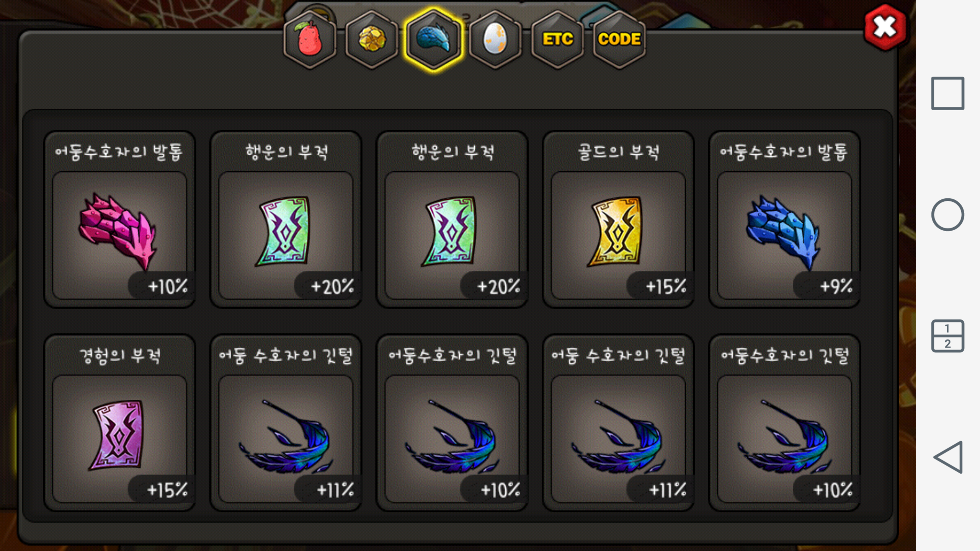
Task: Select the blue claw materials tab
Action: (x=434, y=39)
